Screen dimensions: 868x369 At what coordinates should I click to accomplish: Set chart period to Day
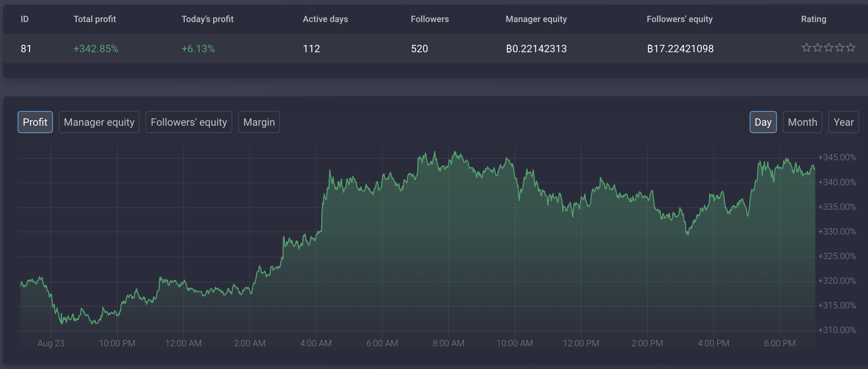[763, 122]
